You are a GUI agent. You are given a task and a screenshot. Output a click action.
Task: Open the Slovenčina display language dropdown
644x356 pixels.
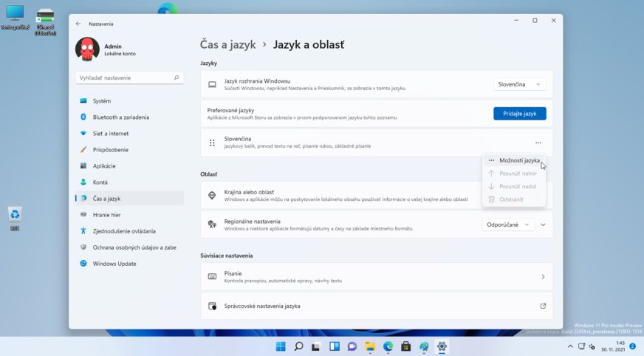coord(519,84)
